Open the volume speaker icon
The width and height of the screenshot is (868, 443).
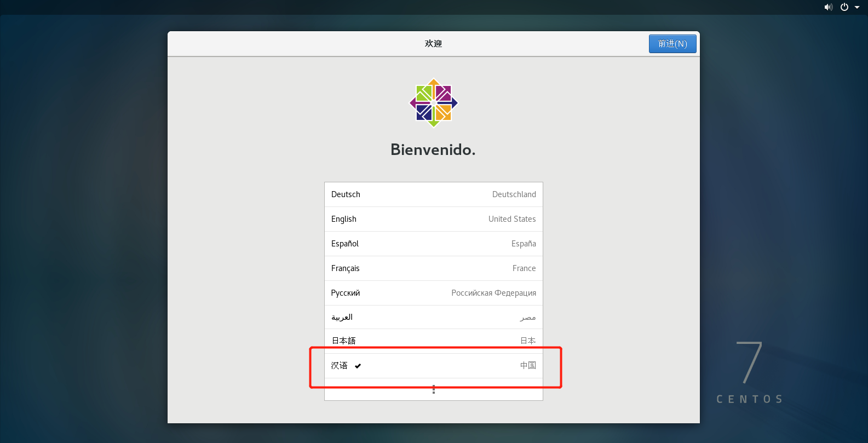829,7
